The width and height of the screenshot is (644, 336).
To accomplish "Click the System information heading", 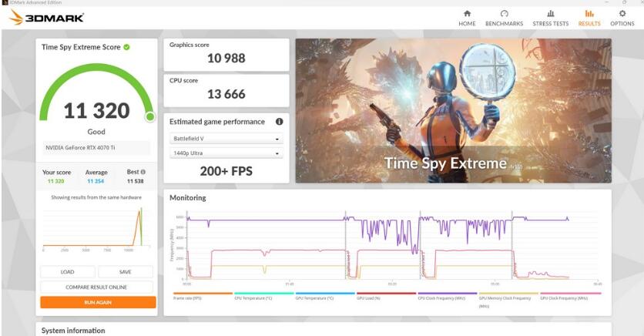I will tap(73, 331).
